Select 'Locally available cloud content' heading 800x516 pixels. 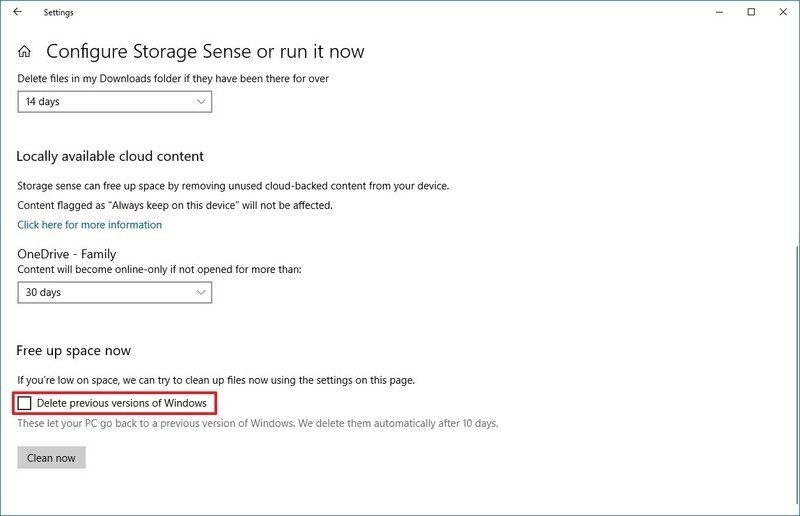(110, 156)
